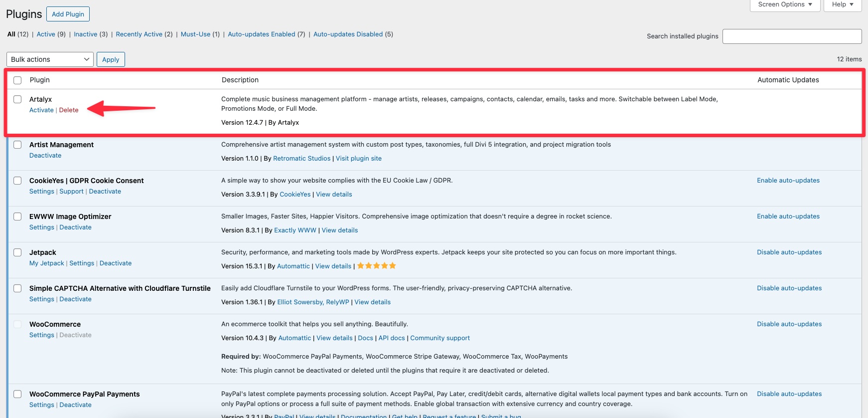
Task: Open Jetpack Settings
Action: tap(82, 263)
